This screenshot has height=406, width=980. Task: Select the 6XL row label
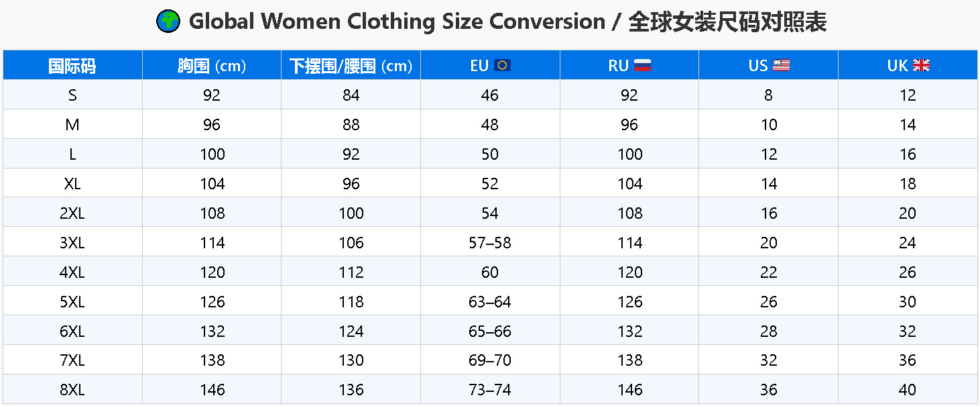click(72, 332)
